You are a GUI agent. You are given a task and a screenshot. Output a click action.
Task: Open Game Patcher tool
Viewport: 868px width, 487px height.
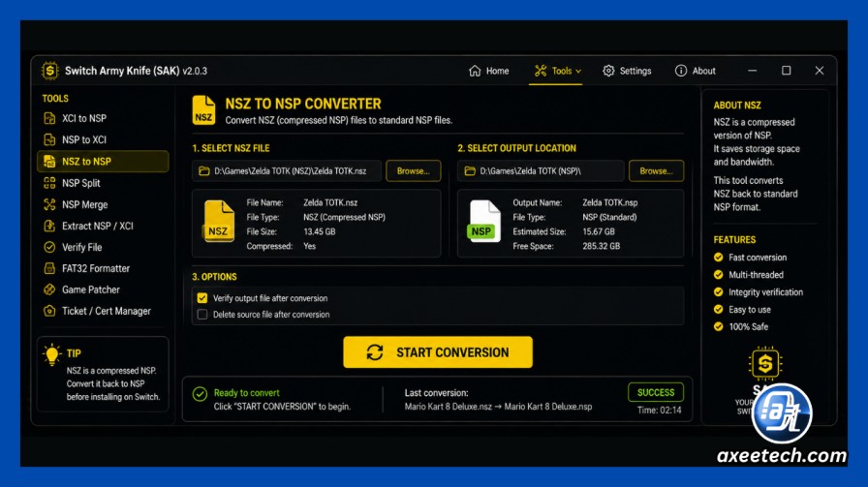103,289
